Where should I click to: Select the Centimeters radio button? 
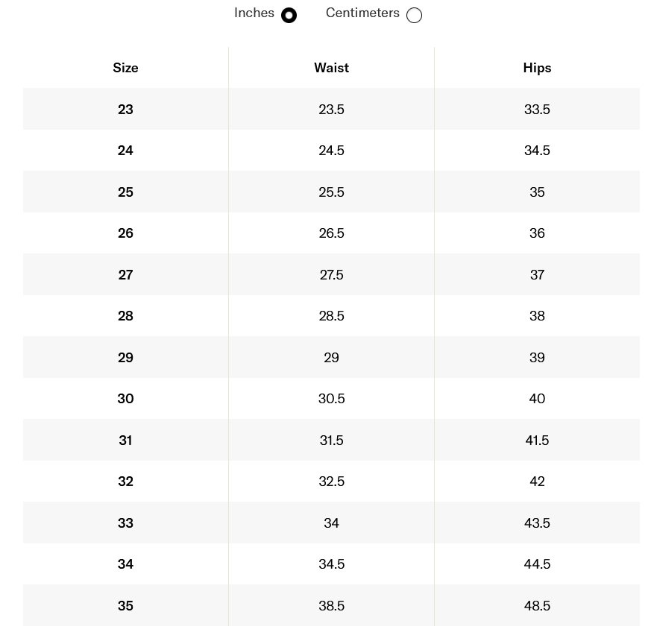[x=414, y=16]
